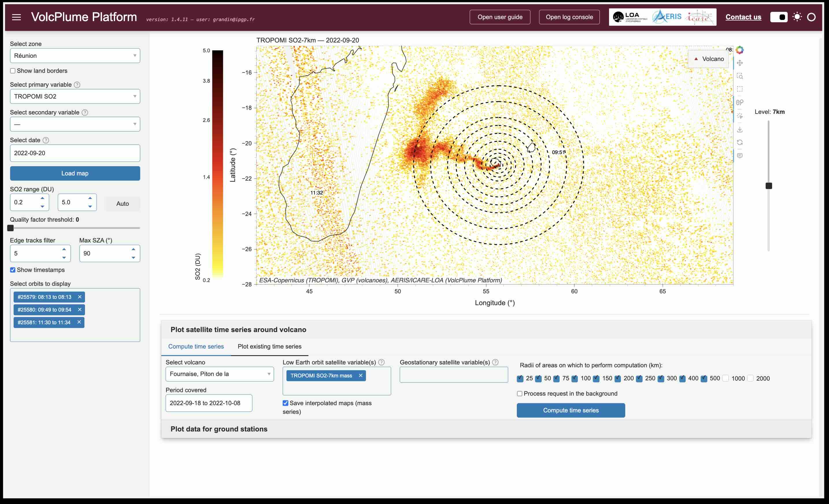Image resolution: width=829 pixels, height=504 pixels.
Task: Remove orbit #25580 from selected orbits
Action: point(80,310)
